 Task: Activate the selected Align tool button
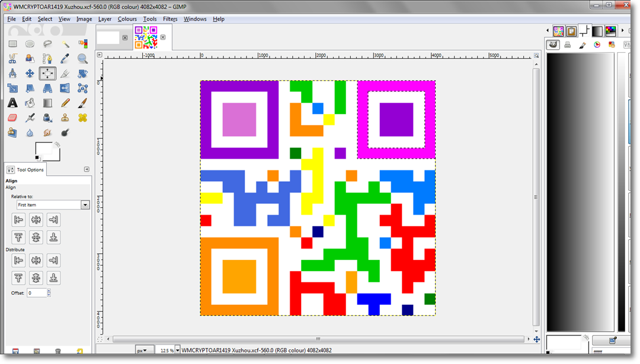[47, 73]
